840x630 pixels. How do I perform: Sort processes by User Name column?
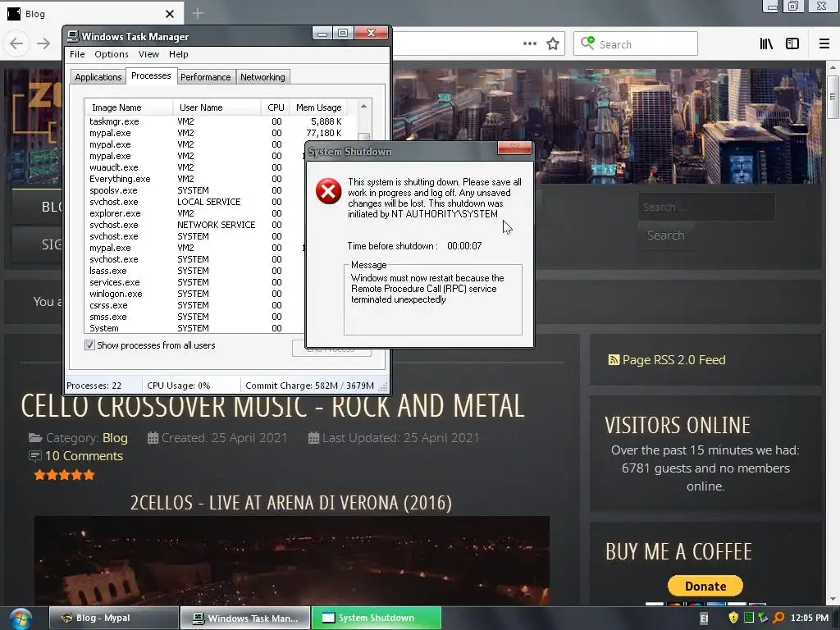coord(217,107)
